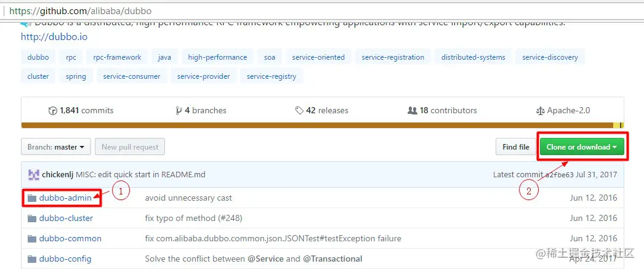Open the dubbo-config folder
This screenshot has height=269, width=644.
coord(65,259)
